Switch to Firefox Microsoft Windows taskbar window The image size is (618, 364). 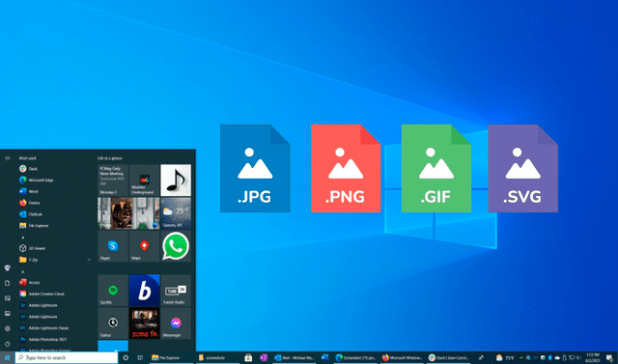(x=402, y=357)
